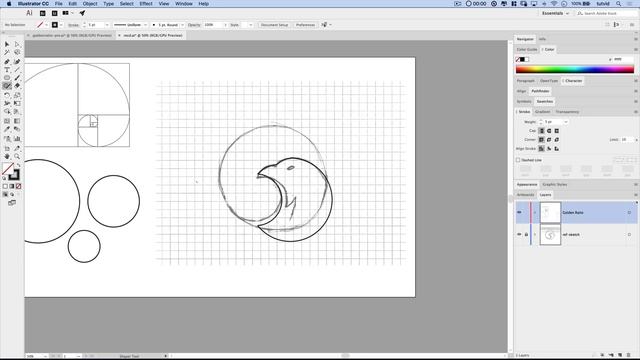Select the Eyedropper tool

point(7,129)
